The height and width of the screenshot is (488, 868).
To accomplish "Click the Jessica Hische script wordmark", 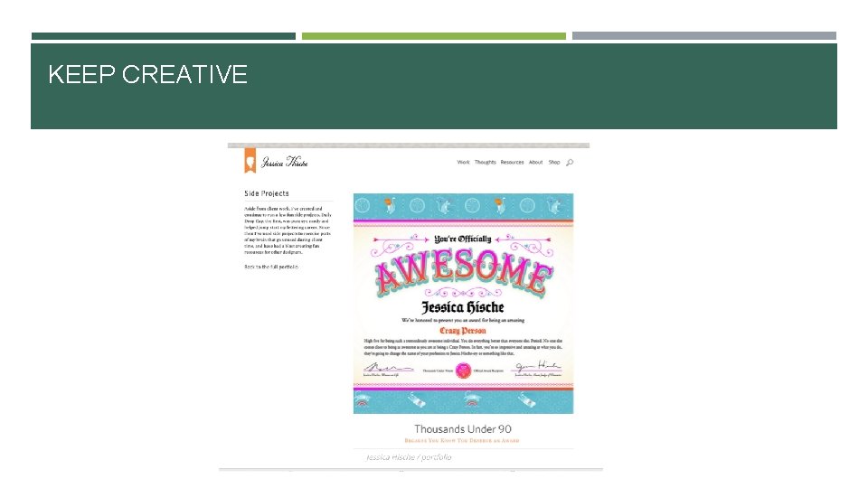I will pos(285,162).
